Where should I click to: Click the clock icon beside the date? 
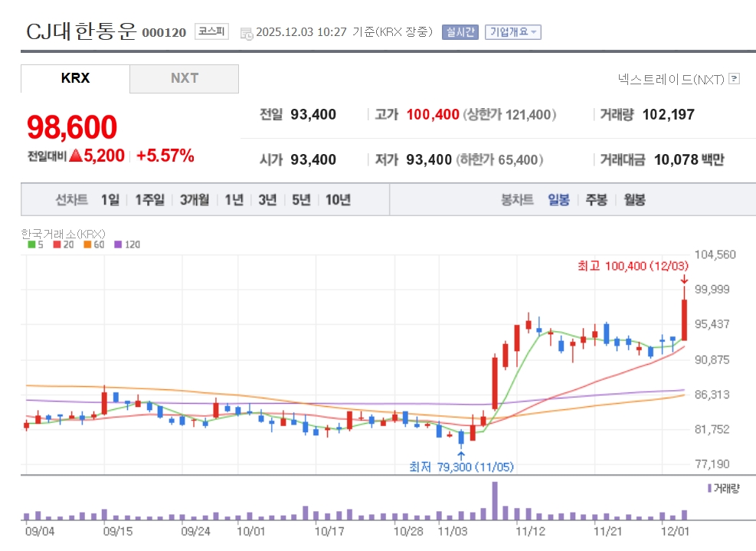coord(247,33)
